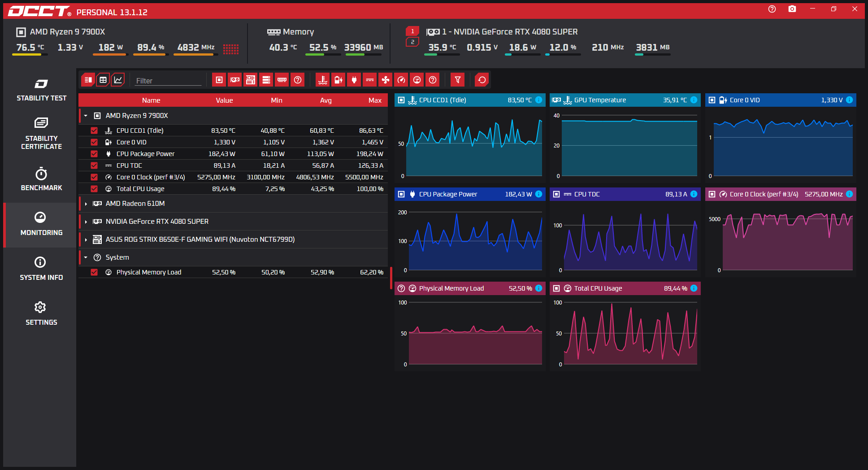Switch to the table-only view icon
Screen dimensions: 868x470
103,80
